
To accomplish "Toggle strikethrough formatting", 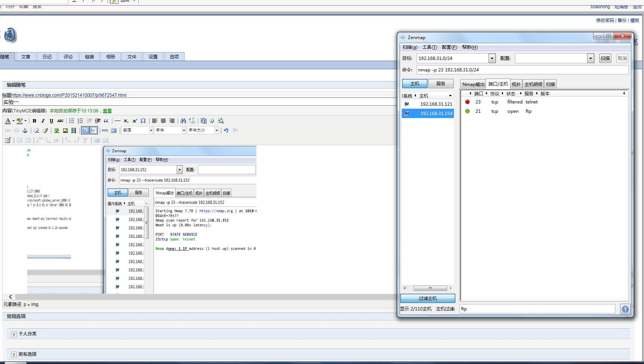I will pos(60,121).
